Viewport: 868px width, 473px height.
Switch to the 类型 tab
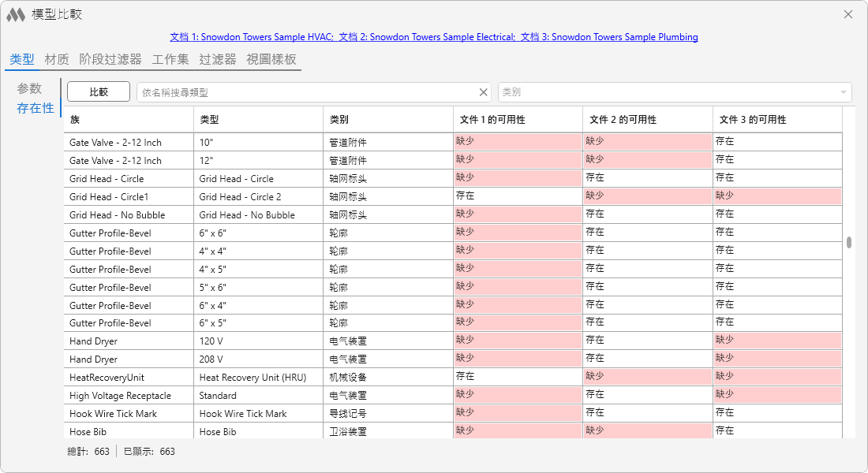tap(22, 59)
